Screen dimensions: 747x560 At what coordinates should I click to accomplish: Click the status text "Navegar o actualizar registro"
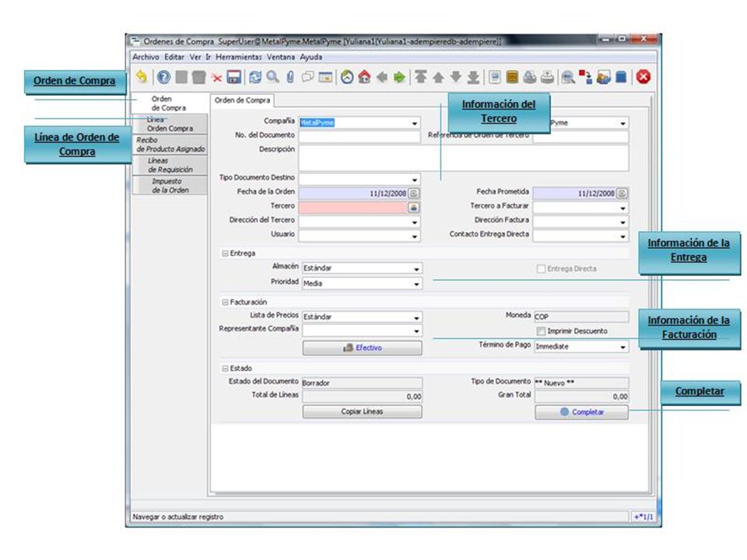178,517
